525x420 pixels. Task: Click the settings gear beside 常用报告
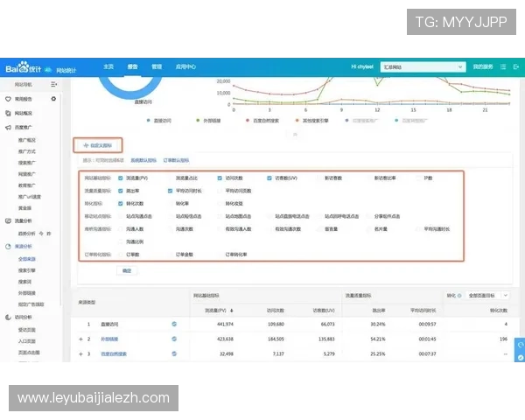click(x=54, y=99)
